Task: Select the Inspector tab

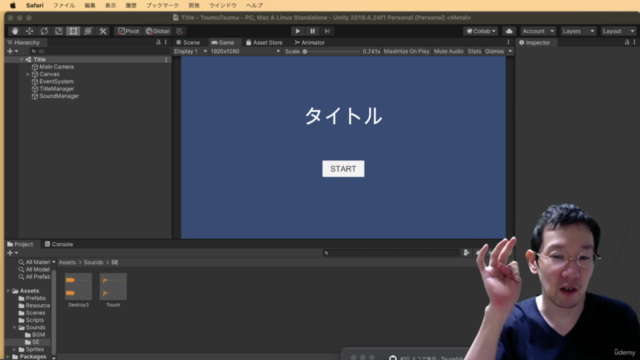Action: tap(535, 42)
